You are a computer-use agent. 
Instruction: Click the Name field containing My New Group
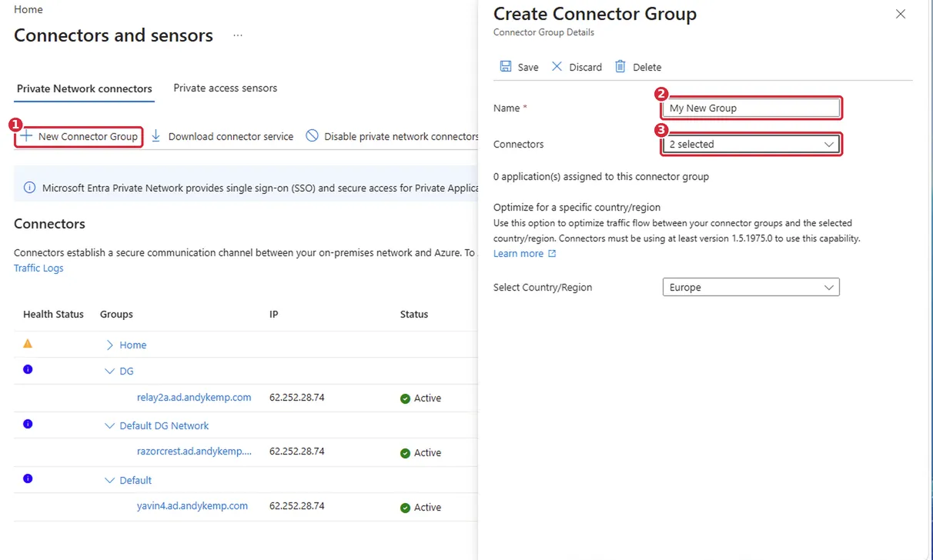point(751,108)
